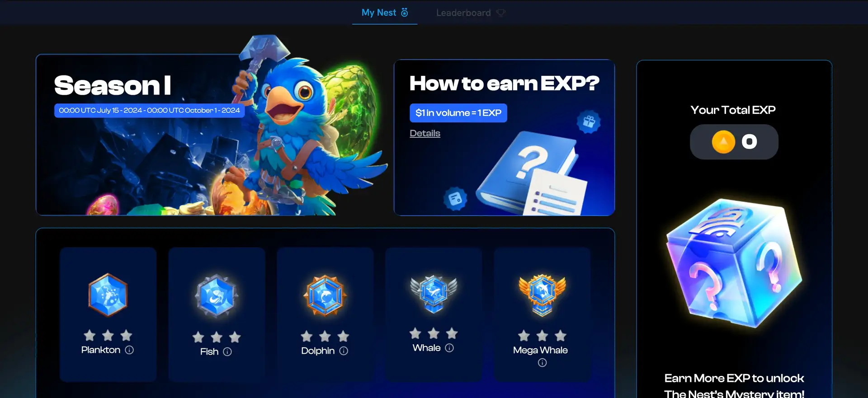868x398 pixels.
Task: Select the Plankton hexagon badge
Action: [x=108, y=295]
